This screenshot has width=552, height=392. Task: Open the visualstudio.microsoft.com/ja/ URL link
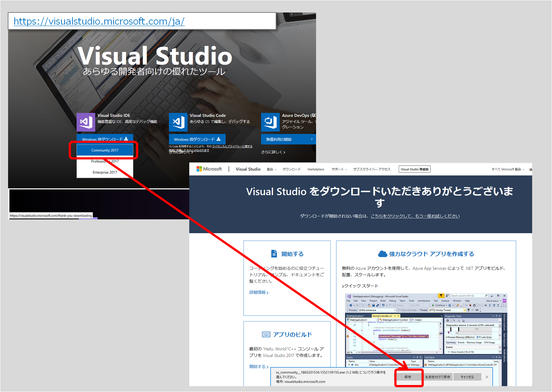click(x=99, y=21)
